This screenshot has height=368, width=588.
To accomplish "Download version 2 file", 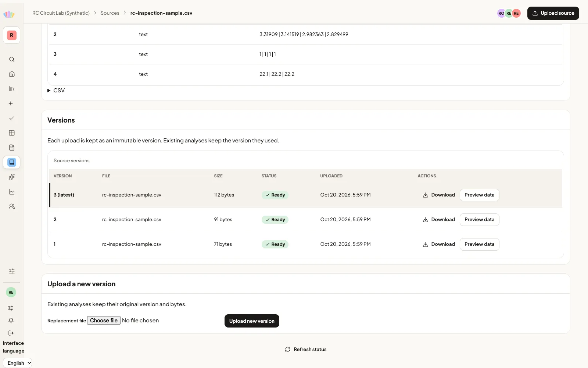I will pos(439,220).
